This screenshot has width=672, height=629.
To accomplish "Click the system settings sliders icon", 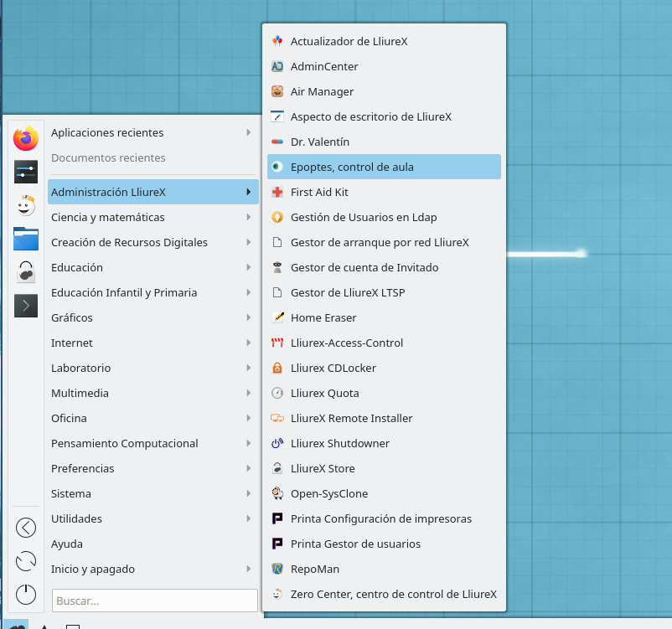I will tap(26, 172).
